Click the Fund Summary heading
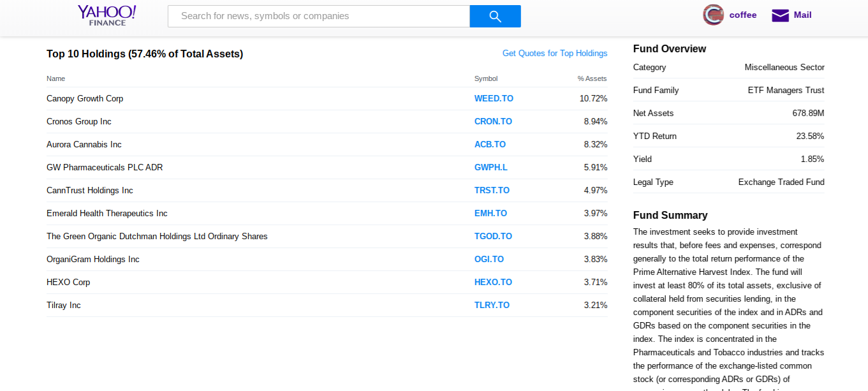 coord(670,216)
